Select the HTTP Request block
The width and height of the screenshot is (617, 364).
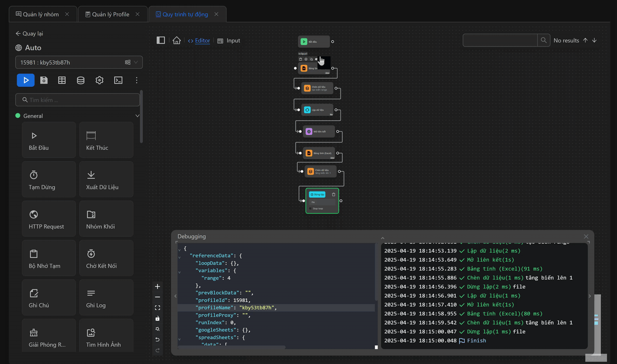49,218
